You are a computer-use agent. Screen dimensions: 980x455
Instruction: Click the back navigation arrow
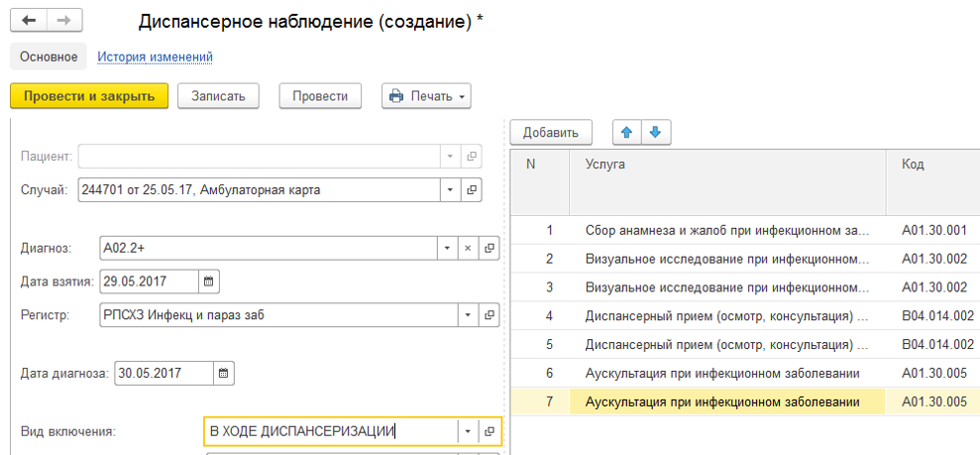point(30,21)
